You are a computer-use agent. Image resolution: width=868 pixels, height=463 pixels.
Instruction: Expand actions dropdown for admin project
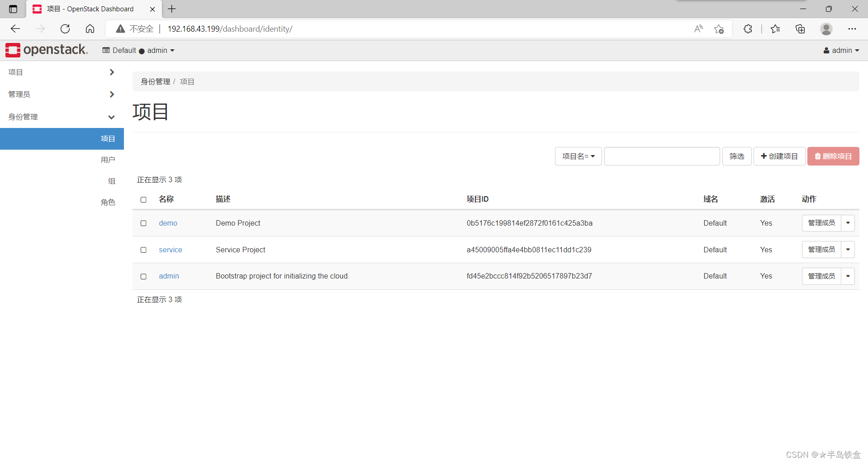click(x=848, y=276)
